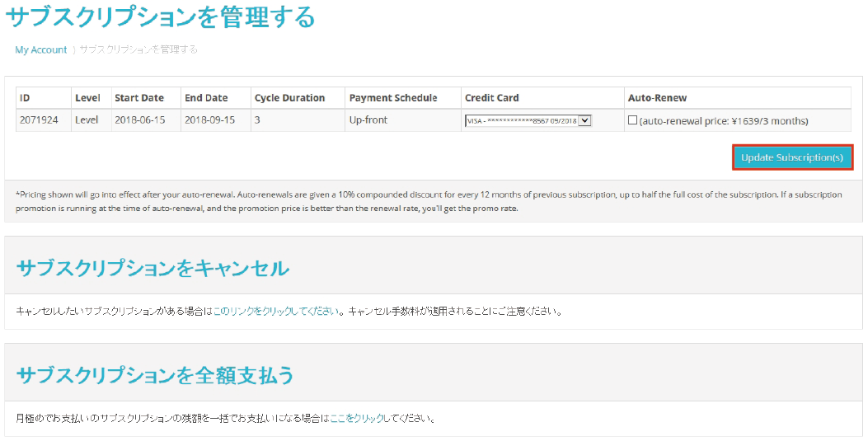
Task: Select the 2018-06-15 start date cell
Action: pos(140,120)
